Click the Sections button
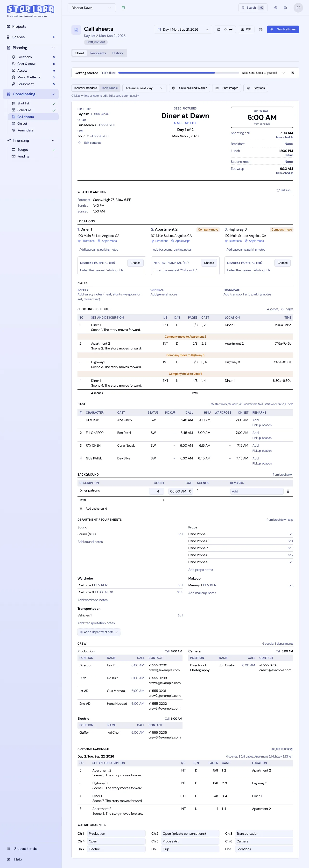Viewport: 309px width, 868px height. pos(256,88)
